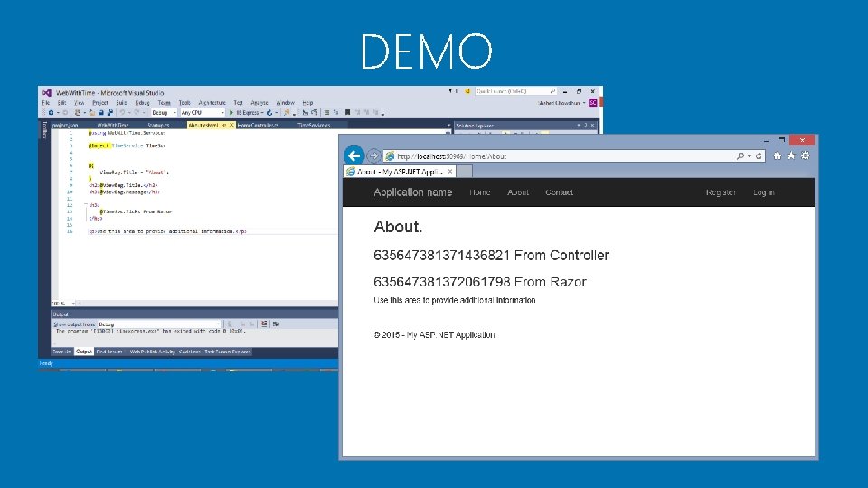Click the Contact link in web page navbar
The image size is (868, 488).
click(559, 192)
